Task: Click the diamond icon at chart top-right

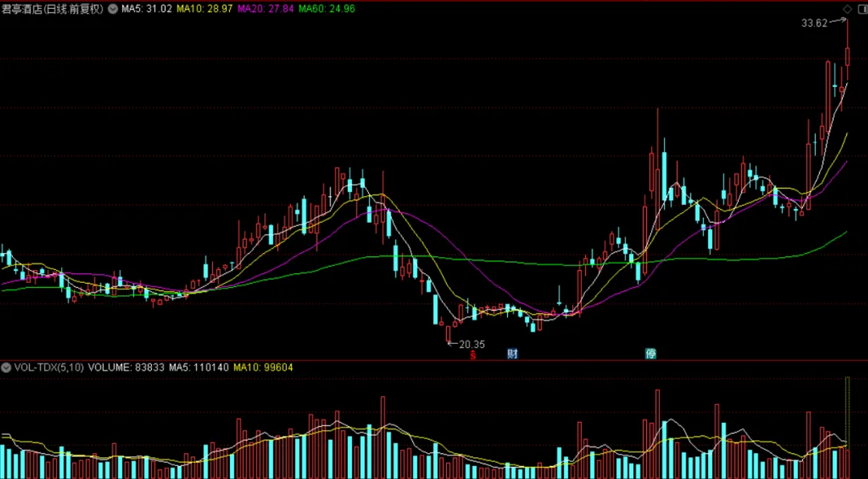Action: (x=847, y=10)
